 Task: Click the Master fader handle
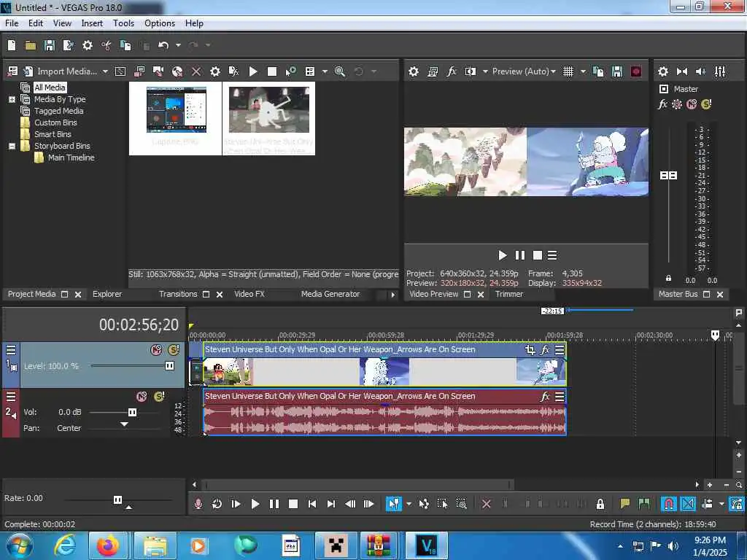(x=668, y=176)
